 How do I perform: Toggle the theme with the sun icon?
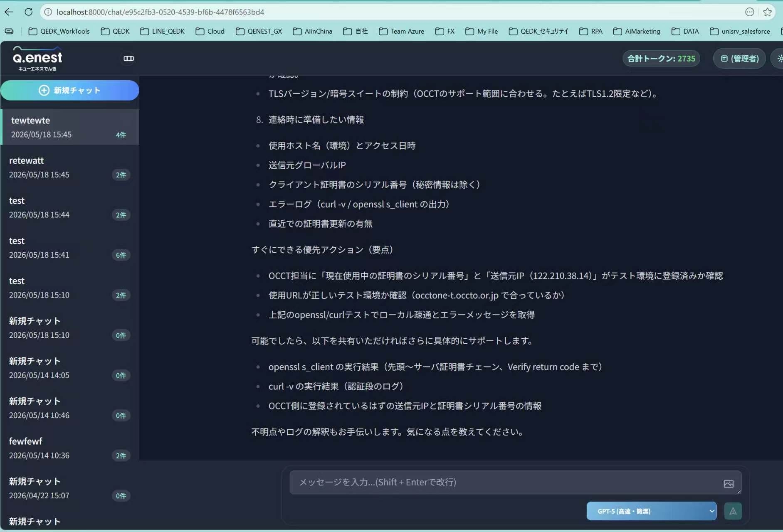[x=779, y=59]
